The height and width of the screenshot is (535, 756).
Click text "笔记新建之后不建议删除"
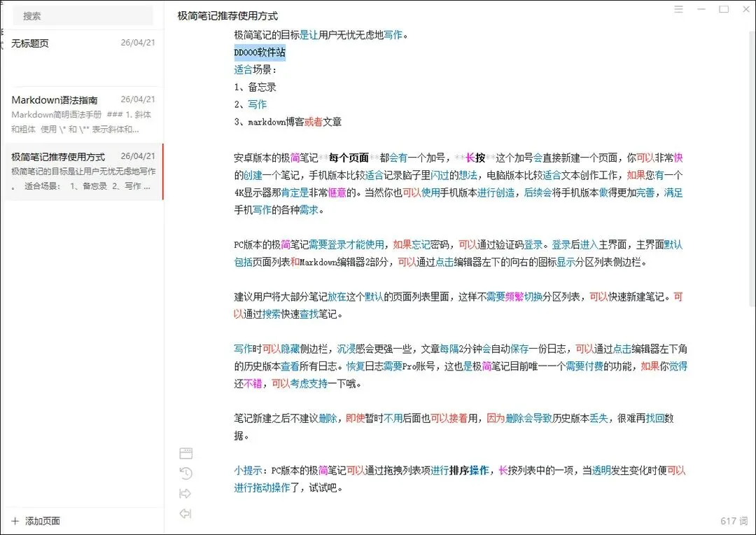(x=286, y=418)
